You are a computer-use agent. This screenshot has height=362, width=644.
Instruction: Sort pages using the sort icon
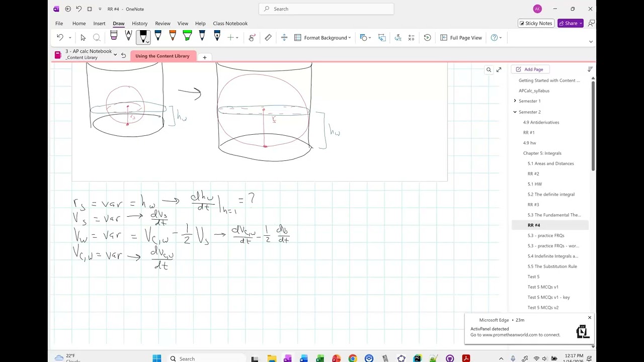(590, 69)
